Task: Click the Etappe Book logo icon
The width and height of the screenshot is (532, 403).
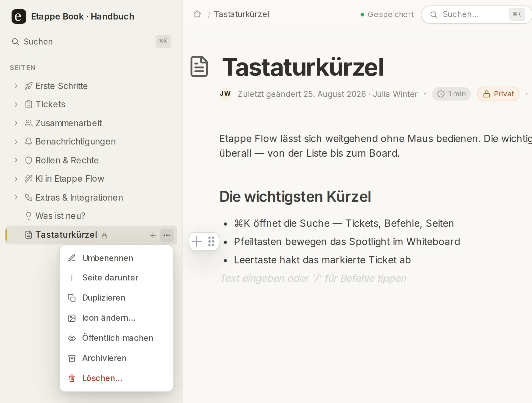Action: point(19,16)
